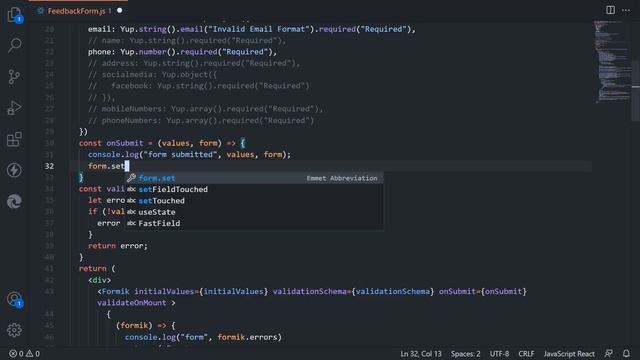Click the 'validateOnMount' attribute text

131,303
